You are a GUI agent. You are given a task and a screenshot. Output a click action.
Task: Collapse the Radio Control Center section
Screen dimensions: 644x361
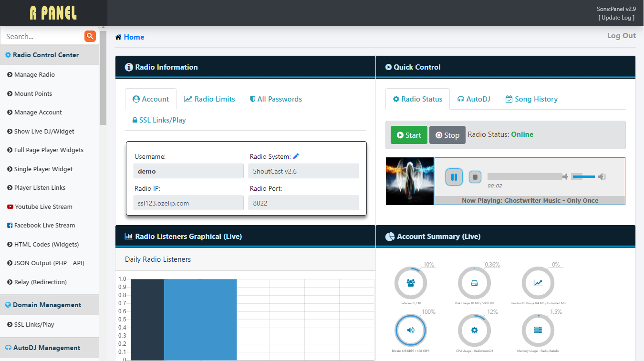point(46,55)
